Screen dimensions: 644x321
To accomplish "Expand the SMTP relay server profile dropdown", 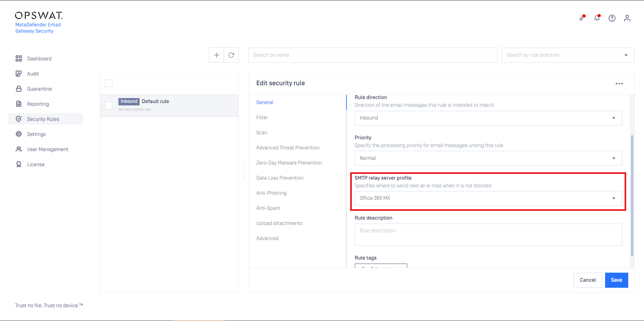I will [488, 198].
